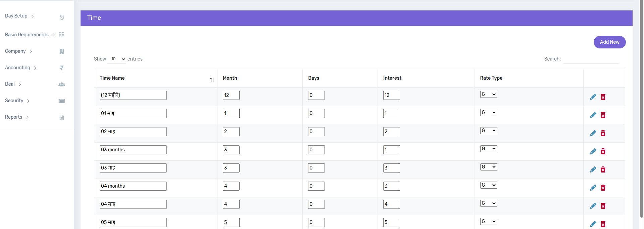Click the Deal users group icon
Viewport: 644px width, 229px height.
coord(62,84)
